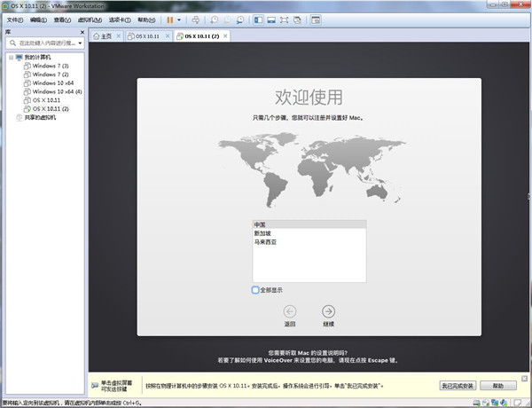
Task: Dismiss the yellow installation hint bar
Action: coord(525,378)
